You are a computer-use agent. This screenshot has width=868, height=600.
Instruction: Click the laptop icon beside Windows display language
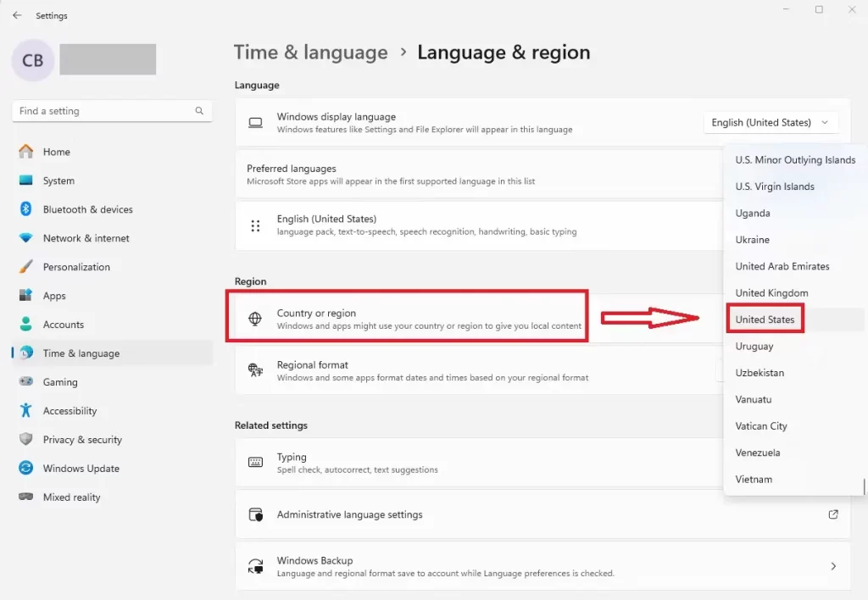[x=255, y=122]
